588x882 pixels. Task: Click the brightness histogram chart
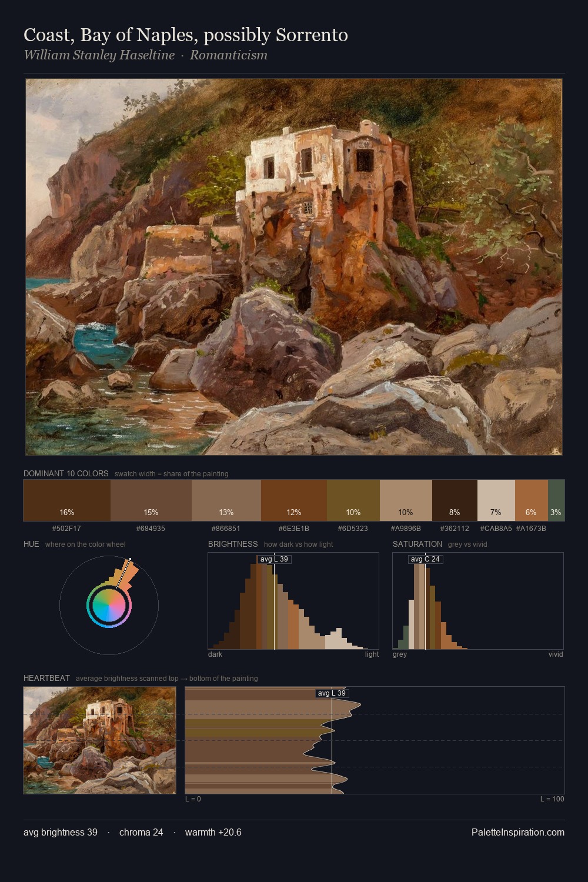[x=293, y=601]
